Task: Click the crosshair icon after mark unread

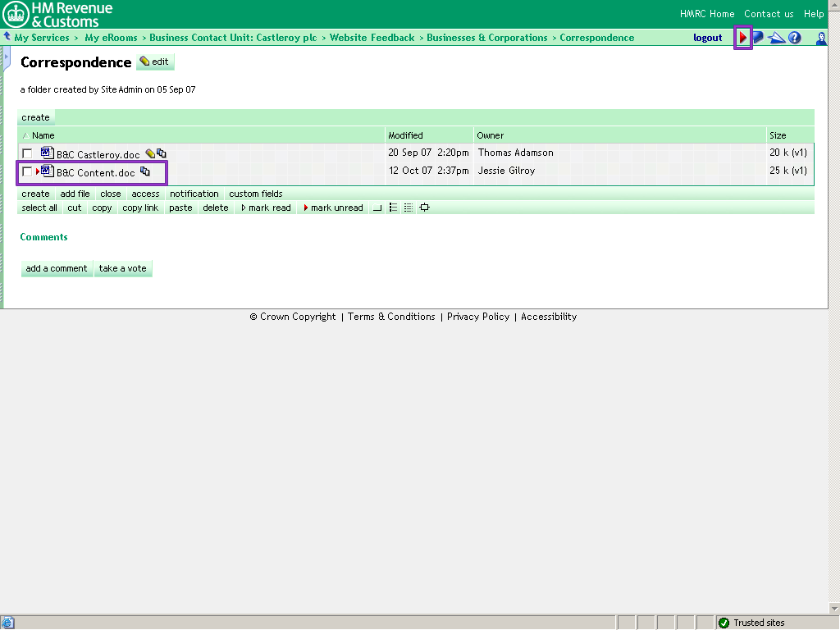Action: [424, 208]
